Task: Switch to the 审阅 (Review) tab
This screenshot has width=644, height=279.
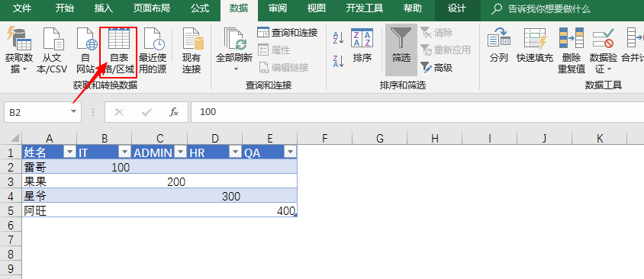Action: click(x=278, y=8)
